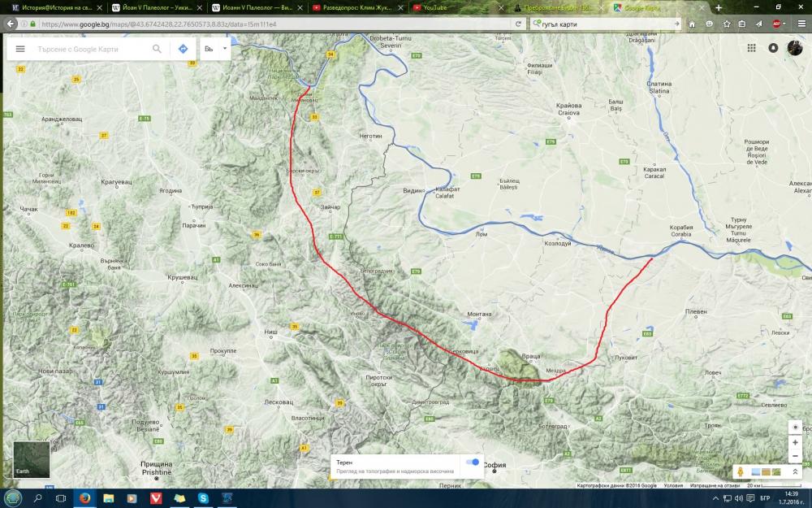Open a new browser tab
Image resolution: width=812 pixels, height=508 pixels.
pyautogui.click(x=719, y=8)
